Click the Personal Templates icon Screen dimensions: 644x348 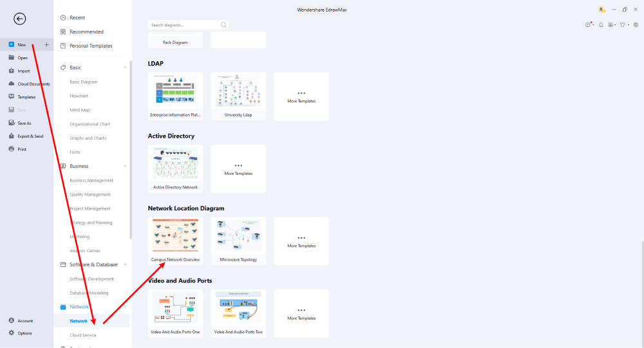63,46
